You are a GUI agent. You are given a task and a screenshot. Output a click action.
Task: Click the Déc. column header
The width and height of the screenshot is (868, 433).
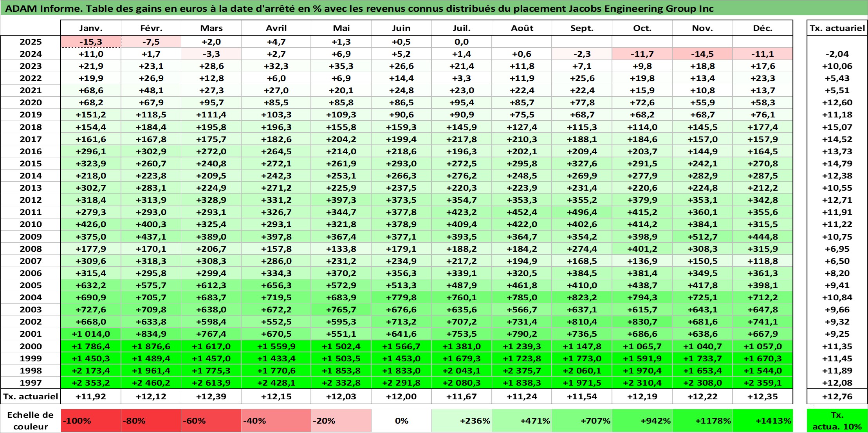(x=763, y=28)
